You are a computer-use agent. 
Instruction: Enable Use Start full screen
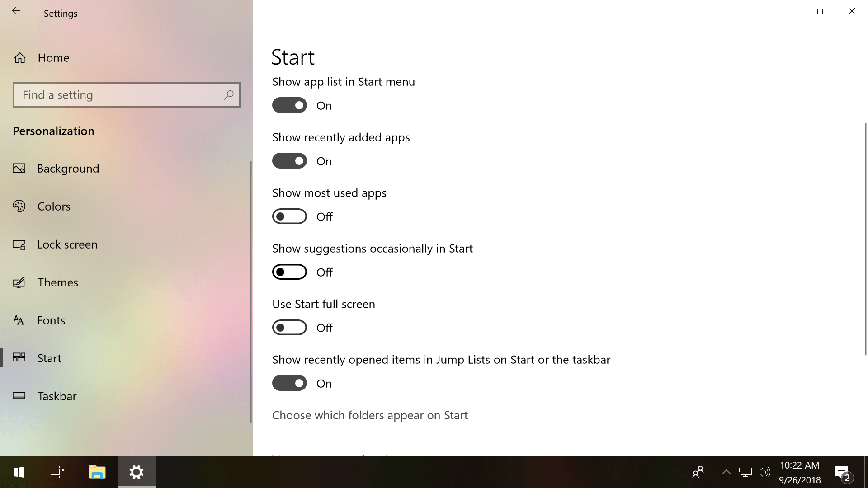[289, 328]
